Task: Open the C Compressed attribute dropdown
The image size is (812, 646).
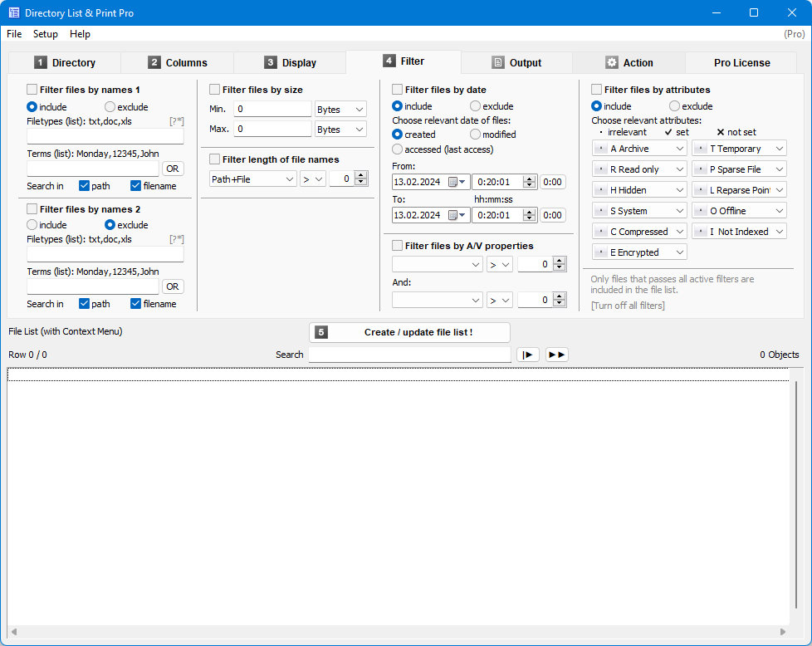Action: pos(639,232)
